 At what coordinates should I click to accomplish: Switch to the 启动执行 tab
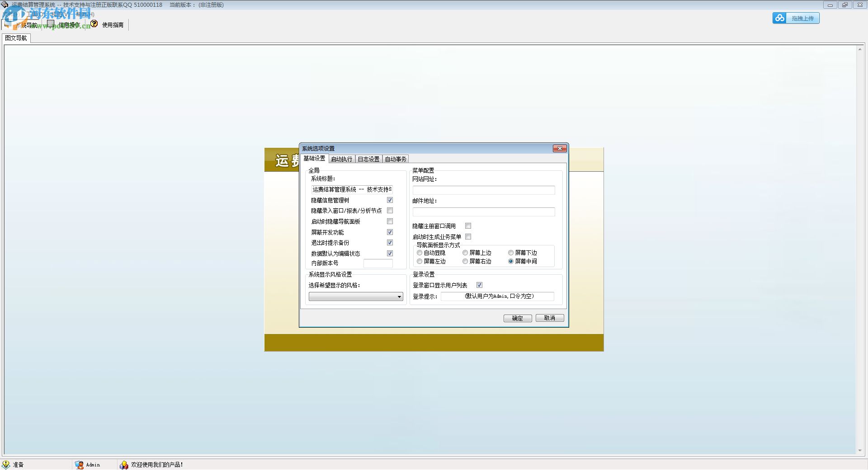(x=341, y=159)
